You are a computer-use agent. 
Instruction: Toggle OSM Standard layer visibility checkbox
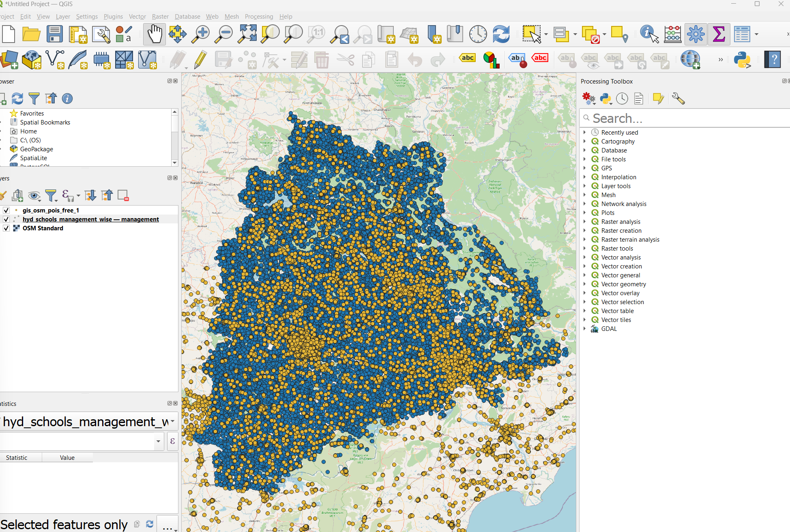click(6, 228)
